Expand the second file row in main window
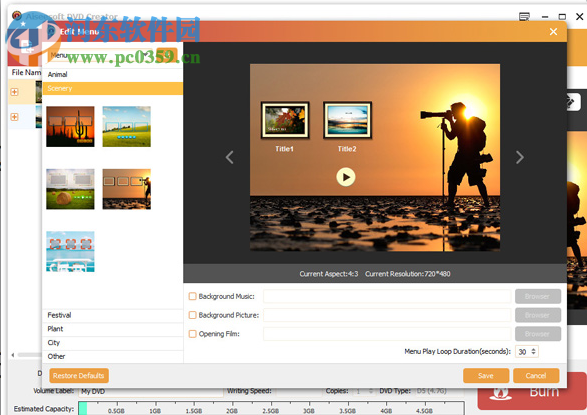This screenshot has height=415, width=587. 14,117
